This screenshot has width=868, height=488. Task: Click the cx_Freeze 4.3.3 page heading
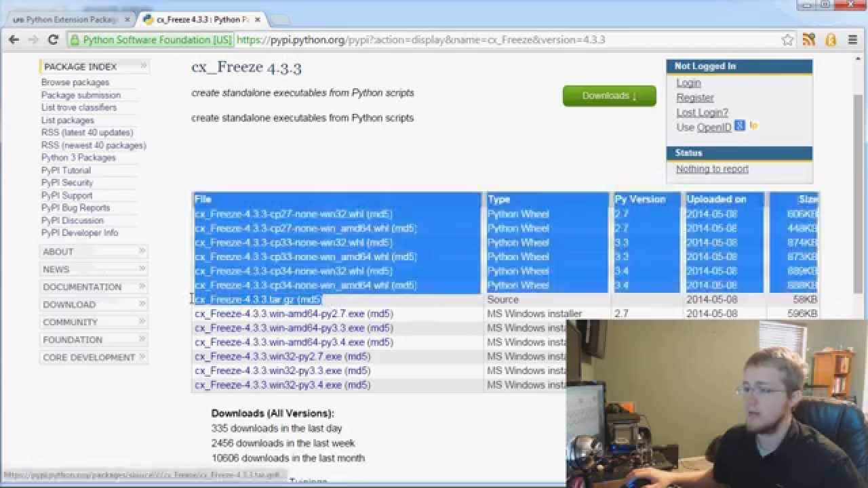(246, 68)
